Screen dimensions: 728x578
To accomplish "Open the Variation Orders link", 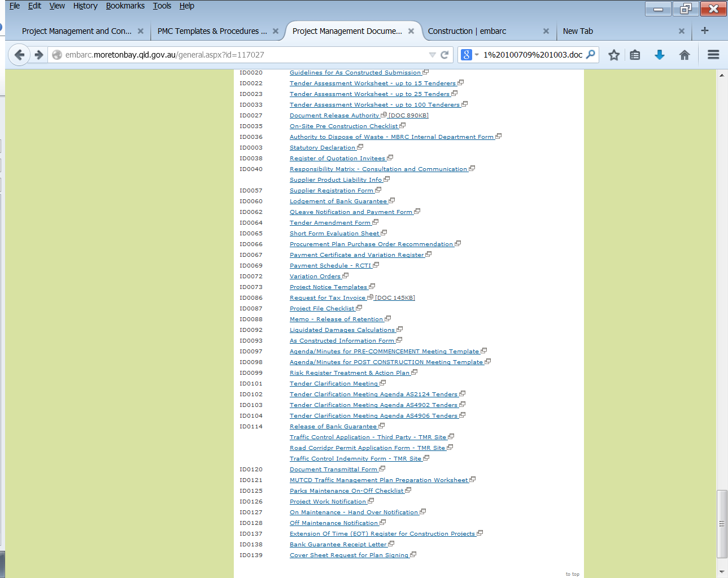I will [315, 277].
